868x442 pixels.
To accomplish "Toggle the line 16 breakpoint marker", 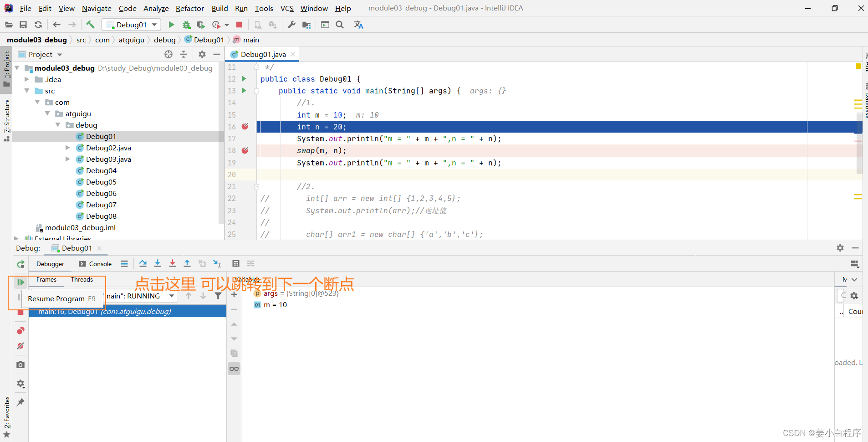I will (245, 126).
